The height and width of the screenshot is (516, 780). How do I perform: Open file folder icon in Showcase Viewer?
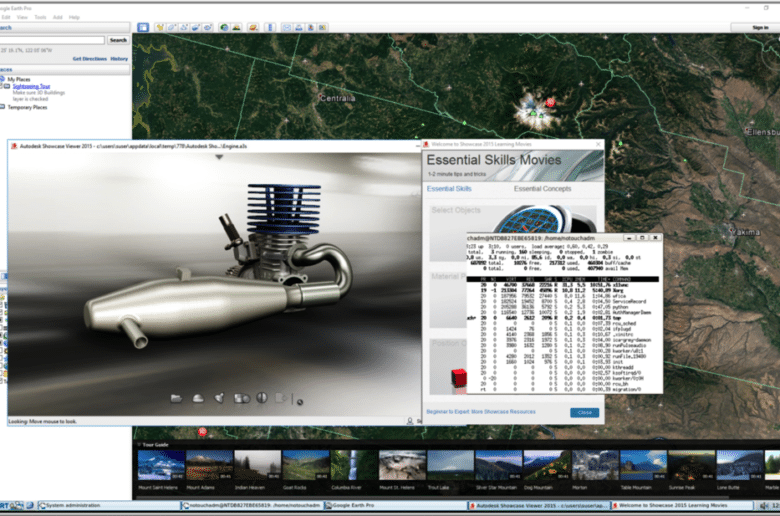pyautogui.click(x=176, y=398)
